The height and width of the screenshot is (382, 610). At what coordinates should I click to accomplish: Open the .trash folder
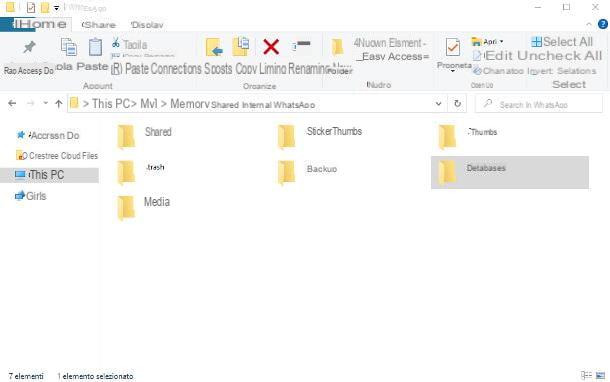[x=141, y=172]
